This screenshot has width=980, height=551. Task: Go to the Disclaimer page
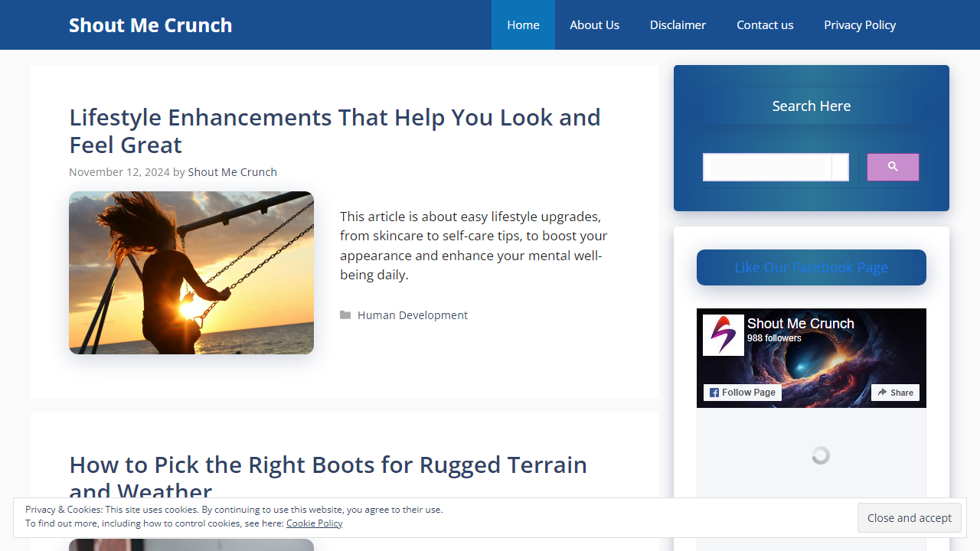coord(678,25)
